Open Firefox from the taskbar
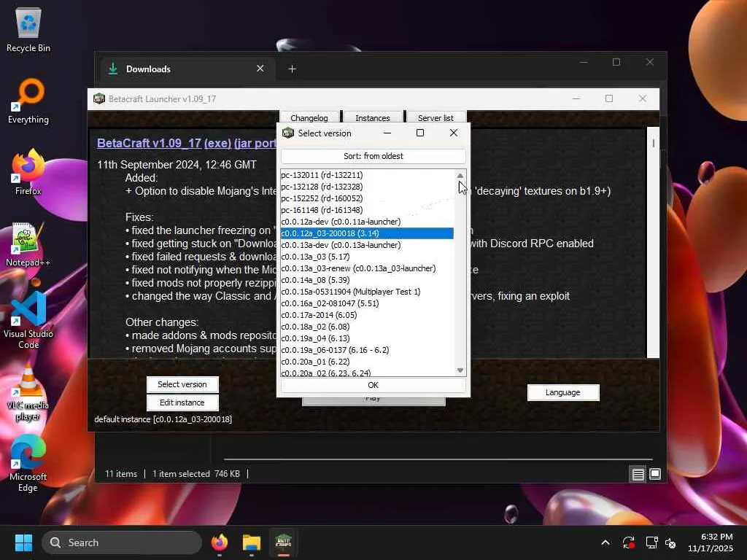 click(x=220, y=542)
